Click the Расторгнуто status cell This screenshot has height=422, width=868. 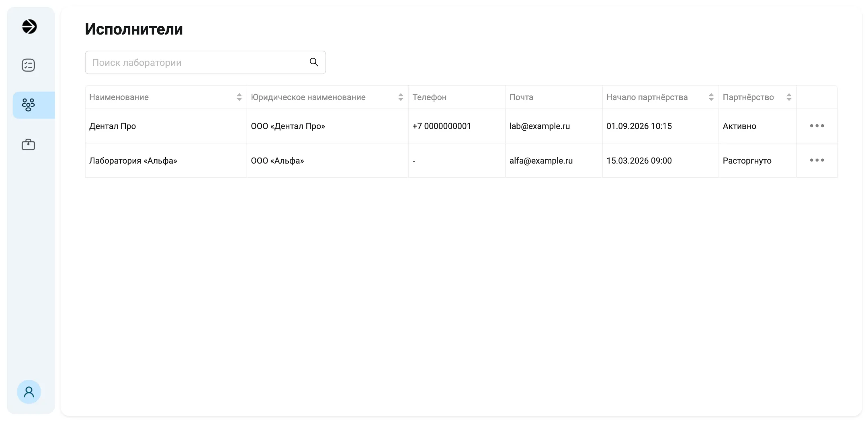757,160
